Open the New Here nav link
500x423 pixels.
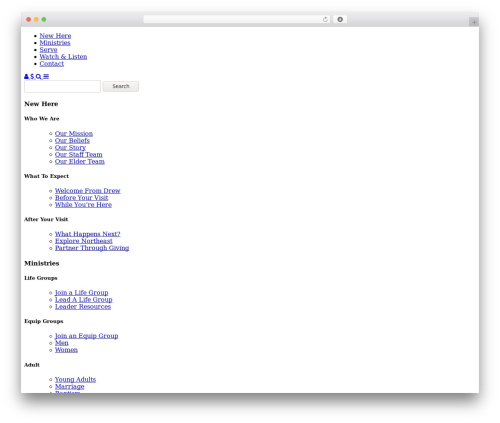[x=55, y=36]
